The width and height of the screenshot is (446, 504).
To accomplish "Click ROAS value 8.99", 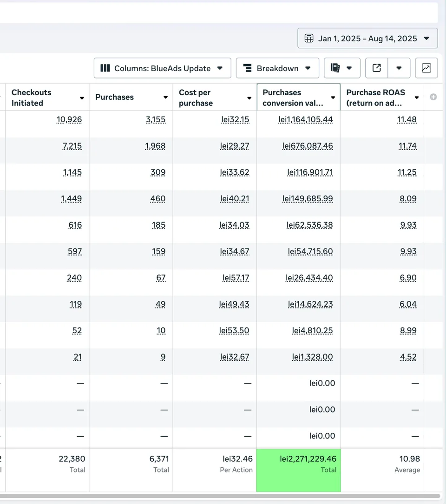I will click(408, 330).
